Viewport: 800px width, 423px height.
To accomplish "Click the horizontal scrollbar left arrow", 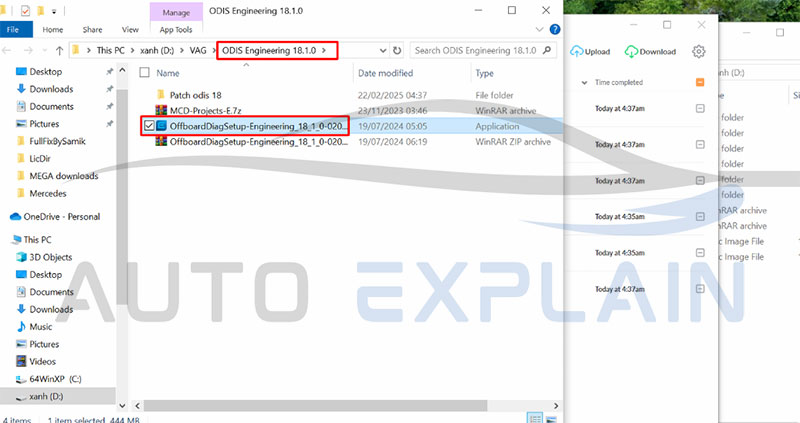I will [137, 406].
